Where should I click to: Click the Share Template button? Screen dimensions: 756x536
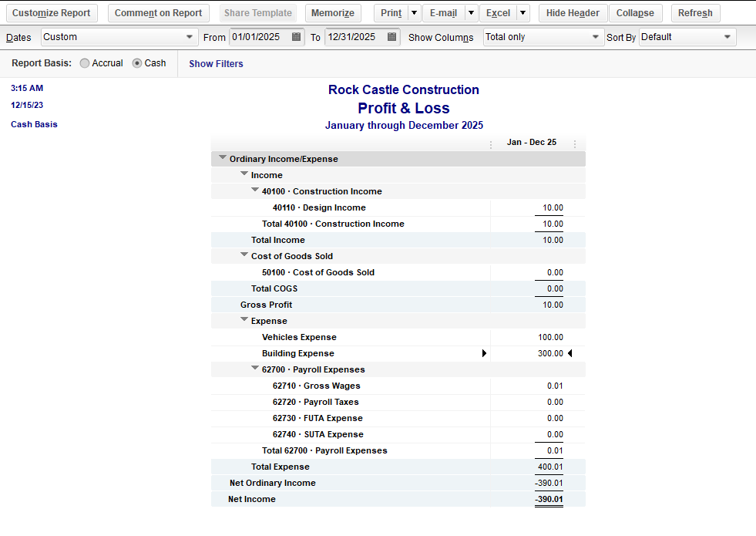[x=258, y=13]
